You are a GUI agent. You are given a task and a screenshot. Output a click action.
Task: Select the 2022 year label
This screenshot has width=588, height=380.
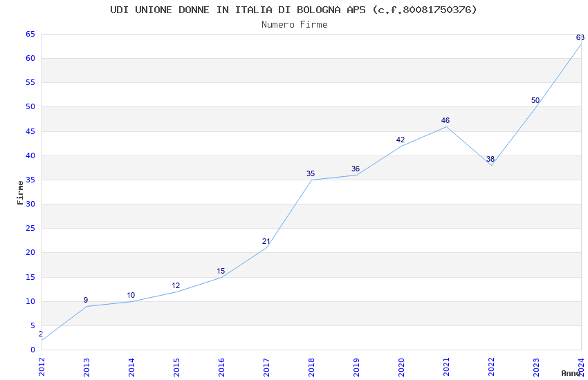[x=492, y=367]
